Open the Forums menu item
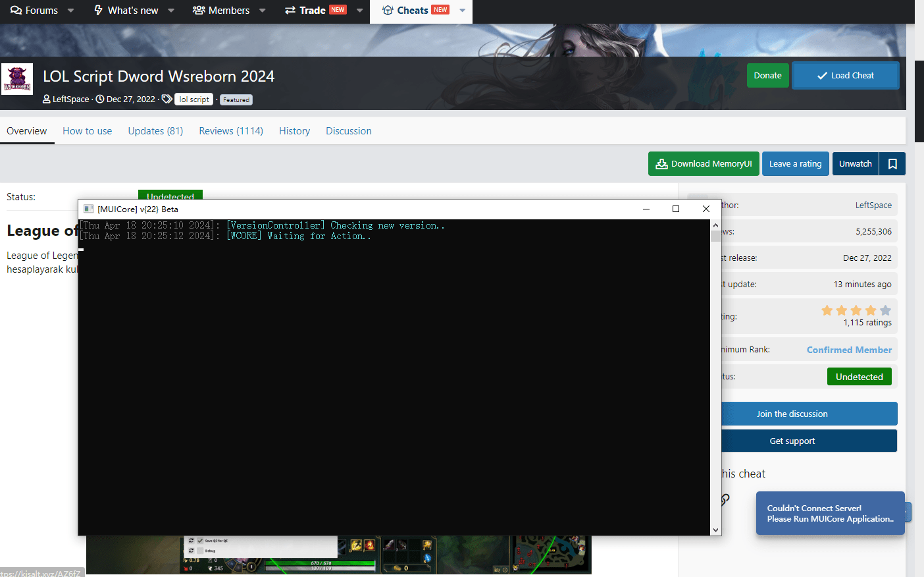Viewport: 924px width, 577px height. [34, 11]
